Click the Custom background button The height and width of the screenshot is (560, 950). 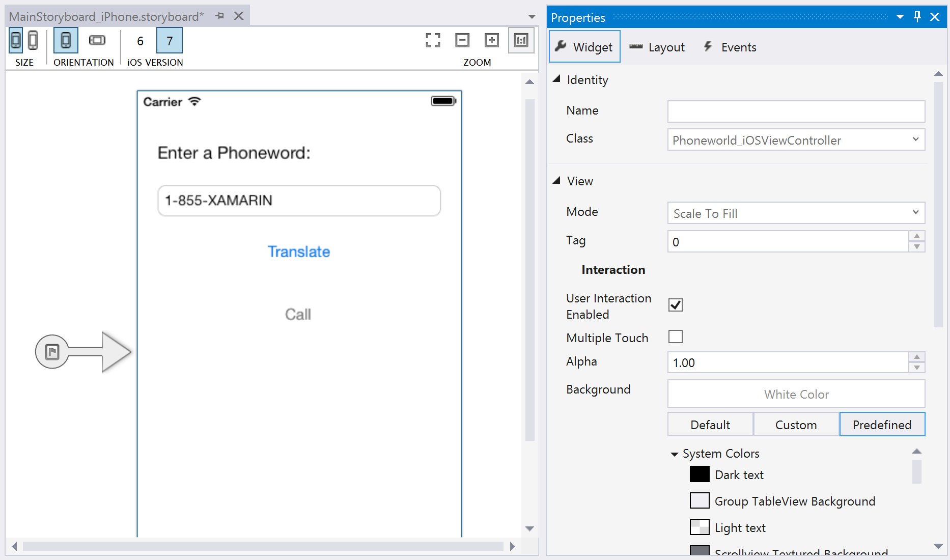pyautogui.click(x=795, y=424)
